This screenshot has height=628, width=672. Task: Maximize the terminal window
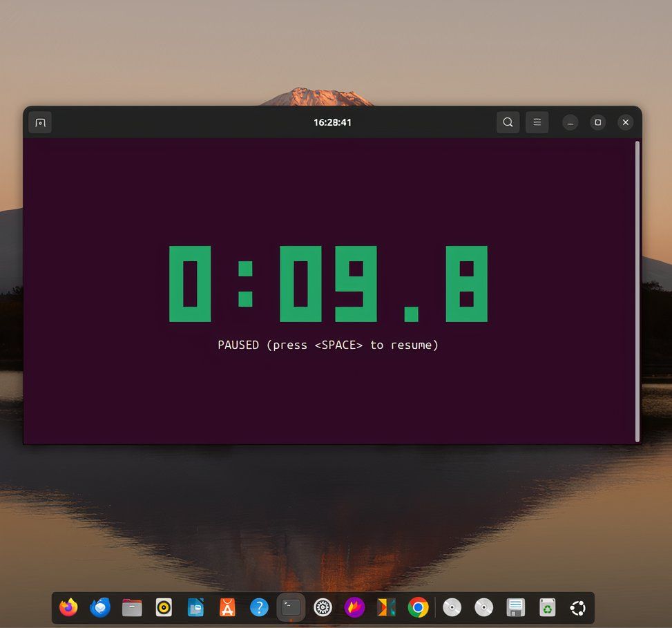[x=598, y=122]
